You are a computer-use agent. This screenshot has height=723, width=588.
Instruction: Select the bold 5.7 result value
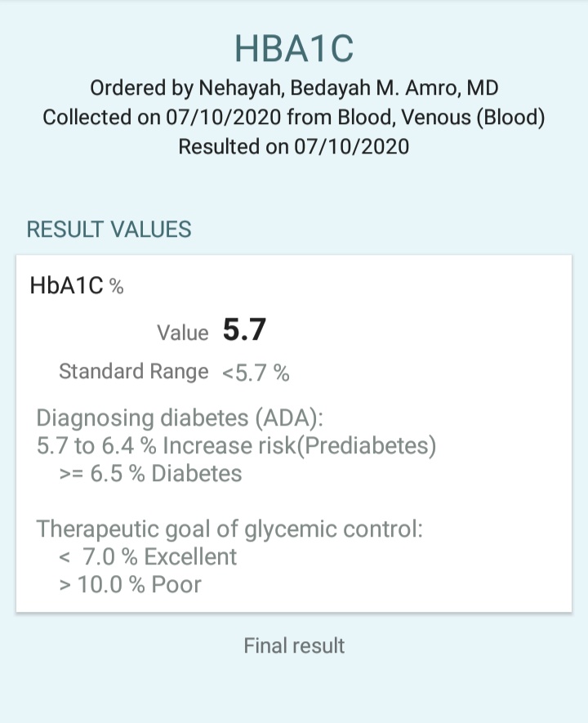pyautogui.click(x=245, y=331)
